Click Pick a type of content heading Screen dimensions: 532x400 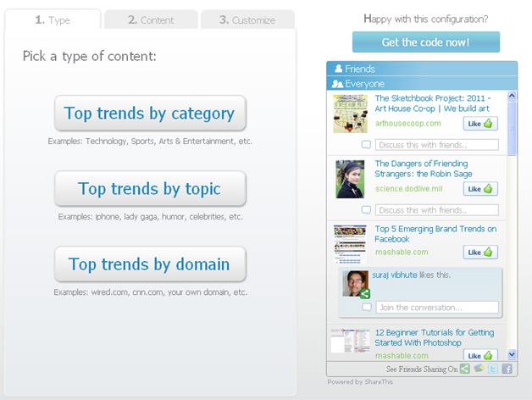(x=90, y=57)
